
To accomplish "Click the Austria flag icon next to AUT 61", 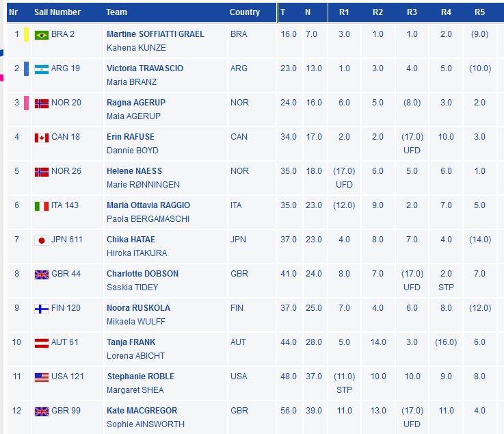I will tap(42, 343).
